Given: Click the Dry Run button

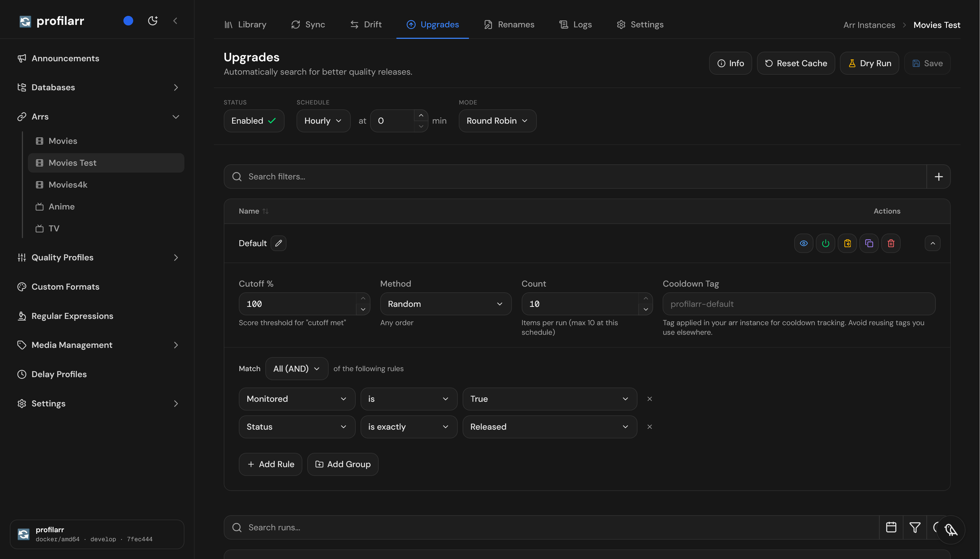Looking at the screenshot, I should 869,63.
